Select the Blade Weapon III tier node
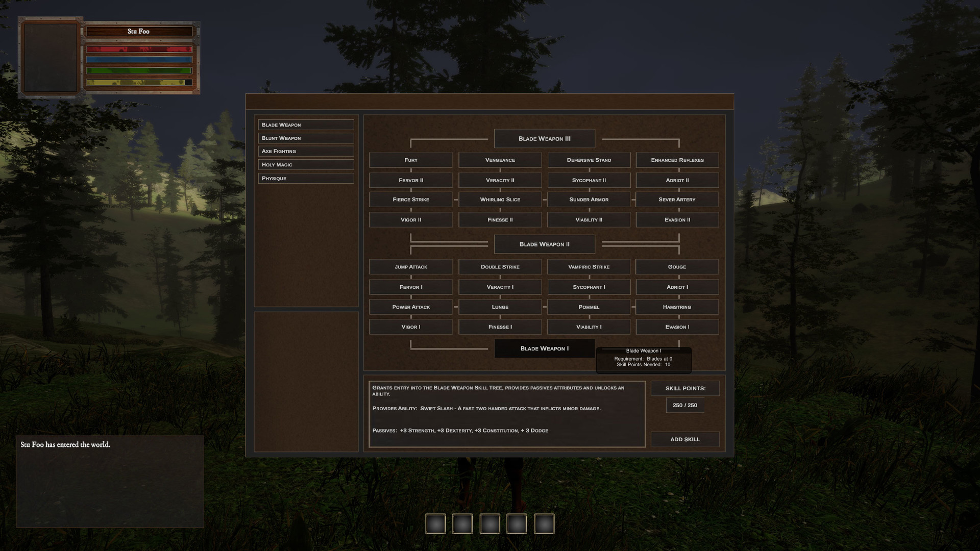The height and width of the screenshot is (551, 980). click(544, 139)
